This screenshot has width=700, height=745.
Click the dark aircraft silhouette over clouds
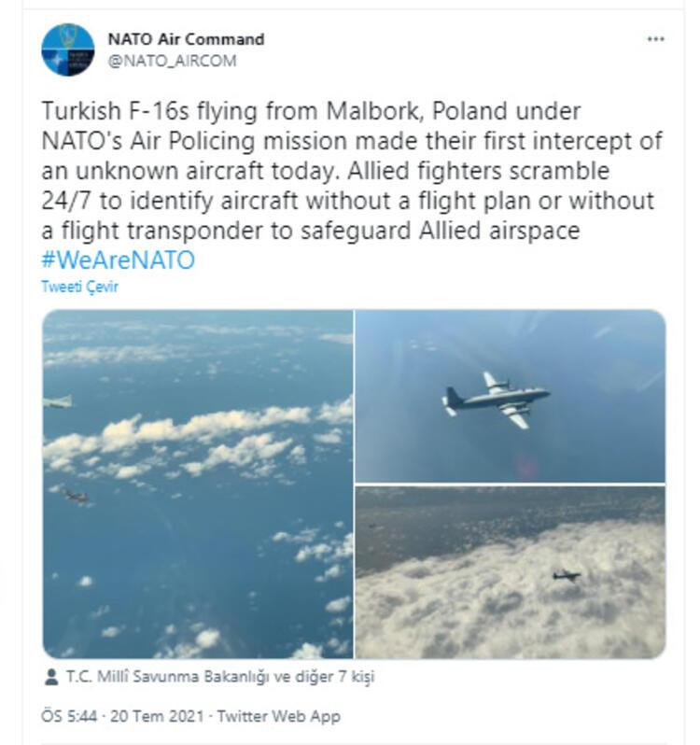(x=567, y=575)
